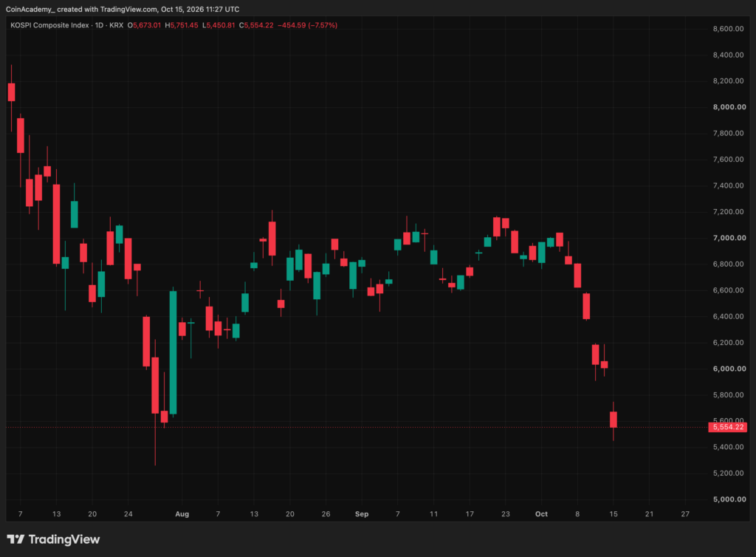Select the red 5,554.22 current price tag
Image resolution: width=756 pixels, height=557 pixels.
tap(727, 427)
